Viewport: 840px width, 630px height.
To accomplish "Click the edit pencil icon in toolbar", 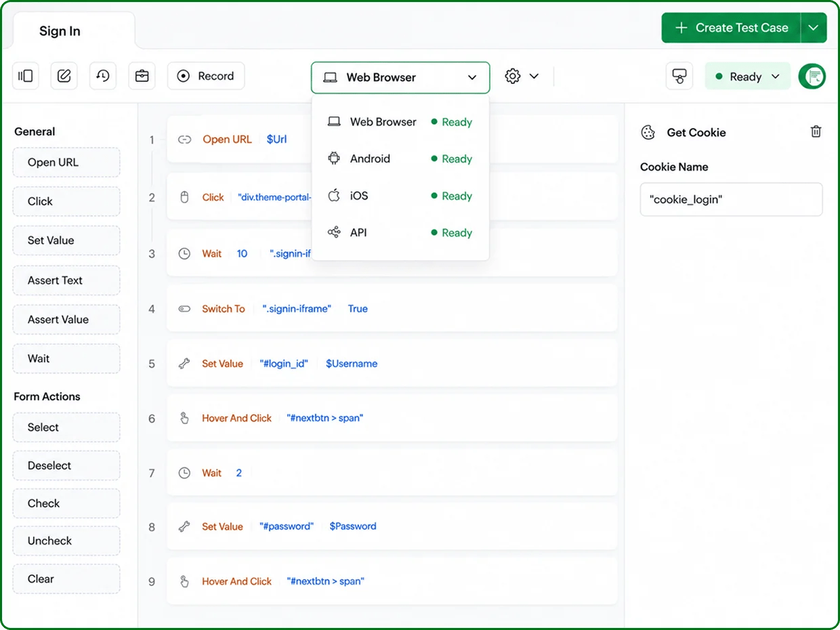I will (64, 76).
